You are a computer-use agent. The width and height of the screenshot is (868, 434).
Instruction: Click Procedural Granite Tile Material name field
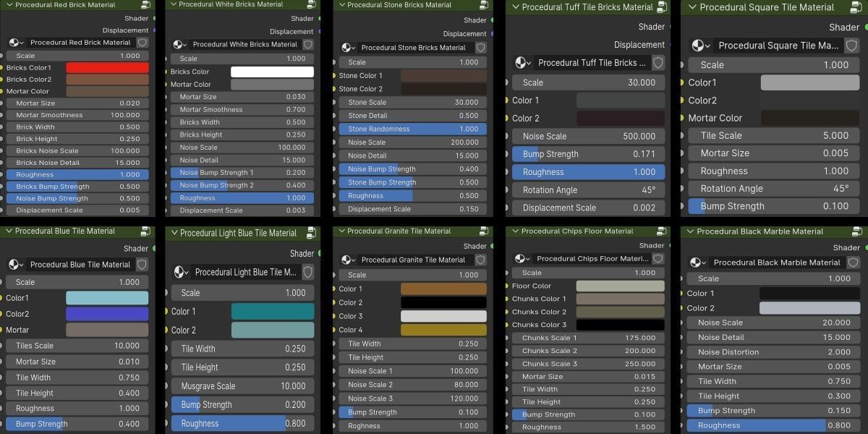415,260
